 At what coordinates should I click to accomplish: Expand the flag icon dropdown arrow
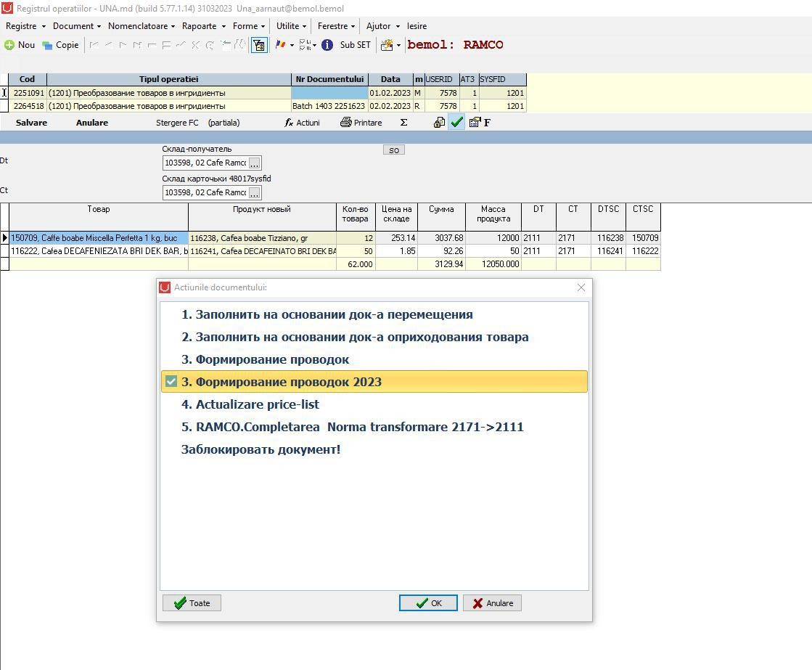(292, 46)
